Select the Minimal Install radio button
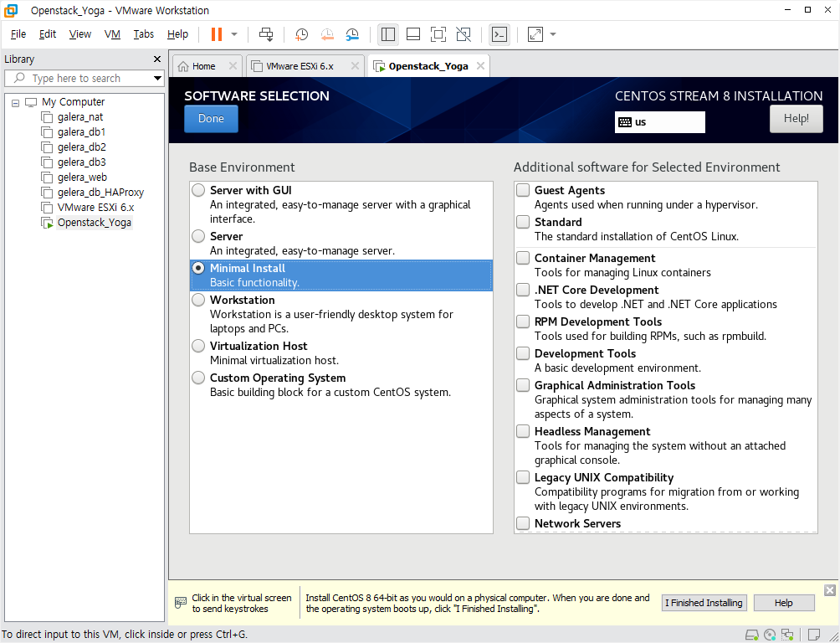The height and width of the screenshot is (643, 840). click(x=198, y=268)
